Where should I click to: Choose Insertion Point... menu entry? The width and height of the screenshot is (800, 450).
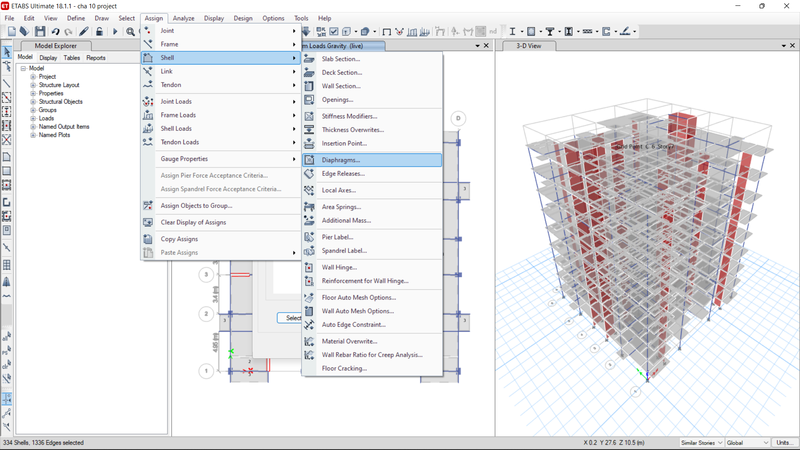pos(372,143)
